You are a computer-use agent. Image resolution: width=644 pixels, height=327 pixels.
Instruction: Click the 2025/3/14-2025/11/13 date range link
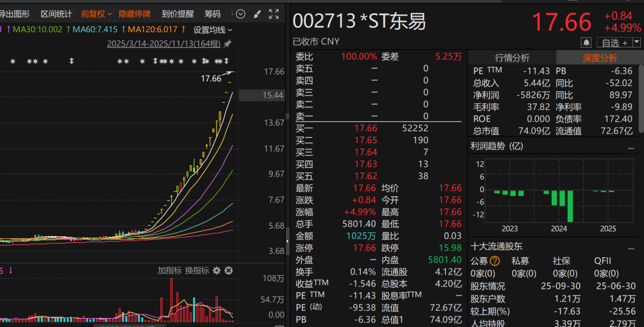pyautogui.click(x=163, y=44)
